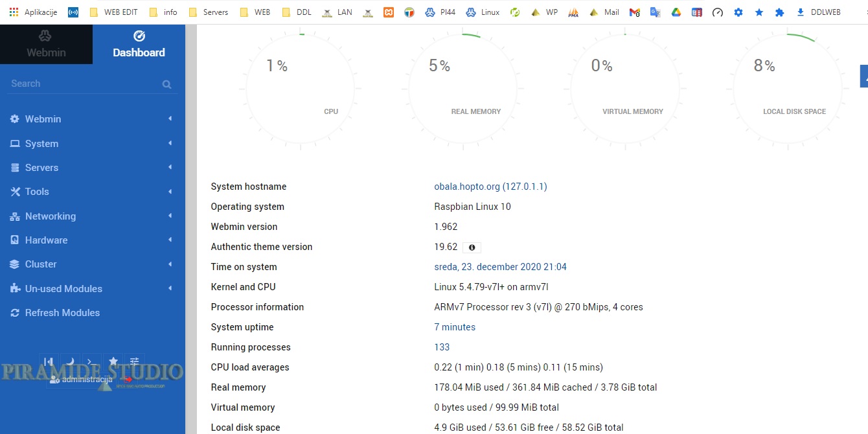The width and height of the screenshot is (868, 434).
Task: Open the Mail bookmark
Action: point(604,12)
